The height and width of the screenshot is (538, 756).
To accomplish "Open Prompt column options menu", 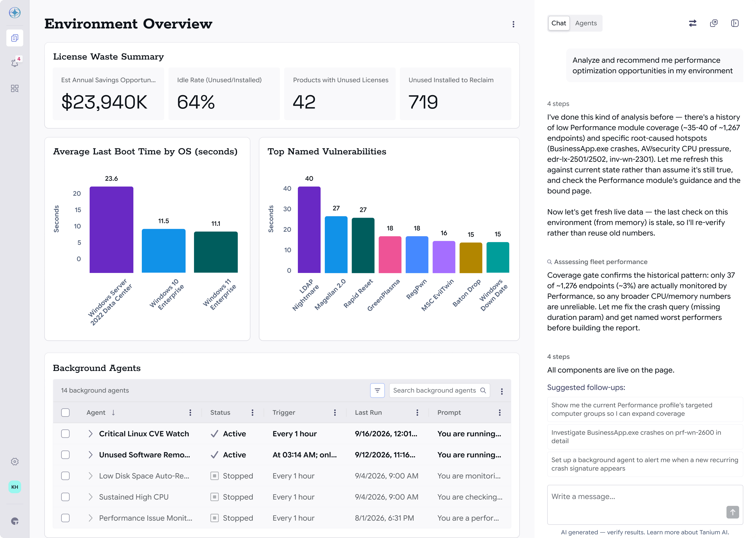I will 500,412.
